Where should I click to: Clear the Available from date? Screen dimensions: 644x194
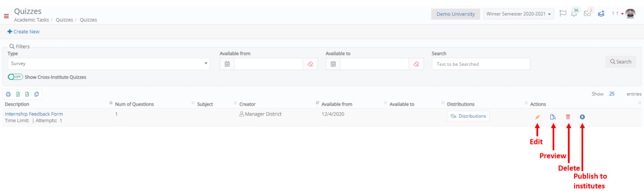tap(310, 64)
